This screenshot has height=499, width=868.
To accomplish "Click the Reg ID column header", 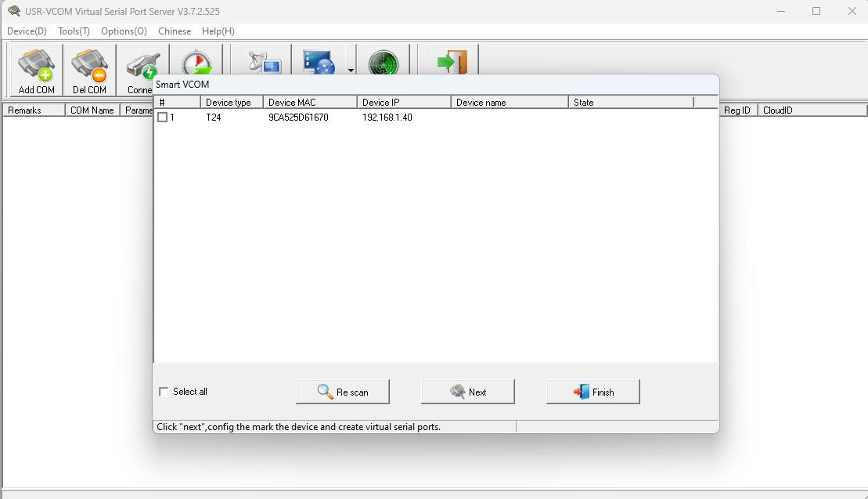I will pos(738,110).
